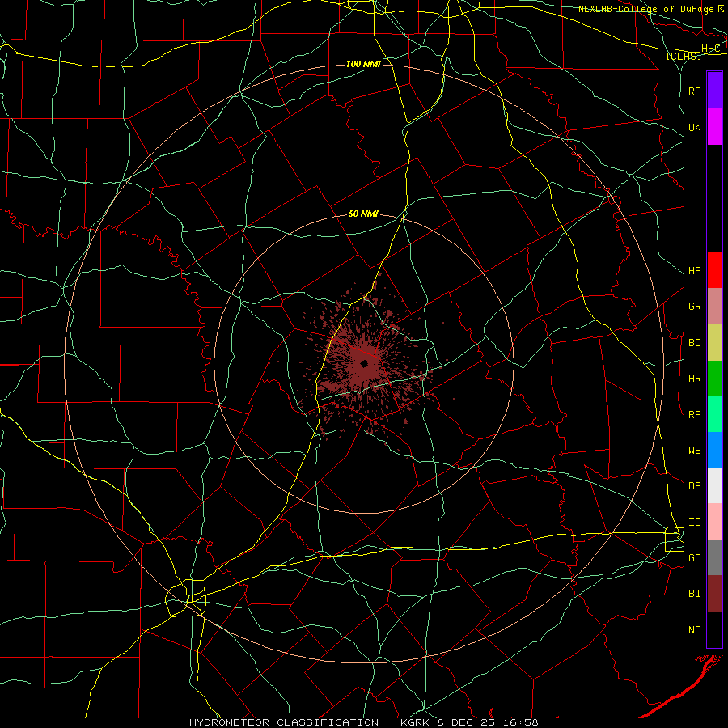
Task: Click the BI dark red color swatch
Action: [714, 594]
